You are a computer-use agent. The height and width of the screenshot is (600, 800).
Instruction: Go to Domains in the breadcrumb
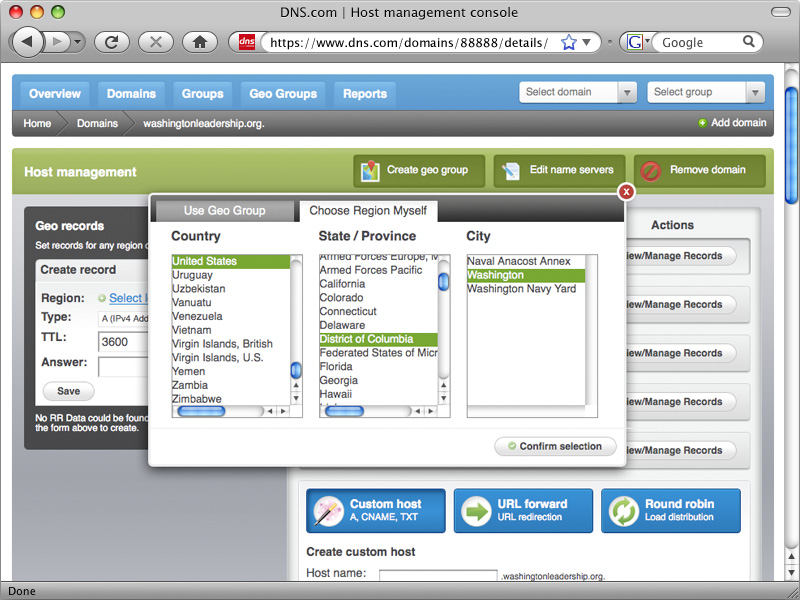pos(97,123)
